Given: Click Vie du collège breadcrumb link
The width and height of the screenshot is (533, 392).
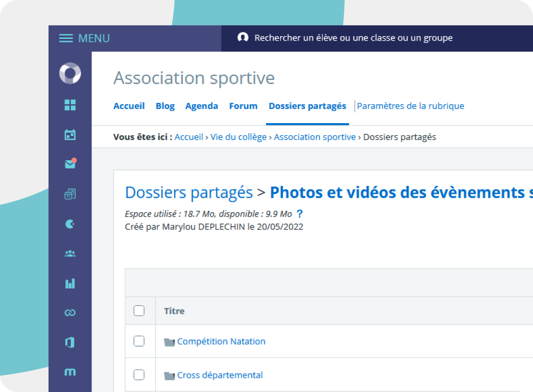Looking at the screenshot, I should tap(238, 137).
